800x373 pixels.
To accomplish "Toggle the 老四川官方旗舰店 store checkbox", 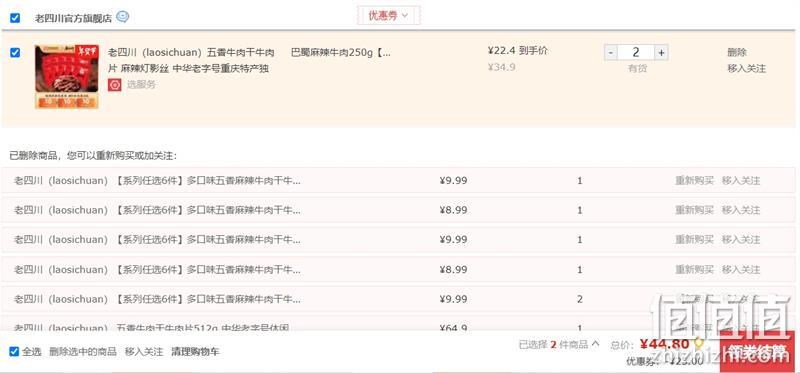I will pos(15,18).
